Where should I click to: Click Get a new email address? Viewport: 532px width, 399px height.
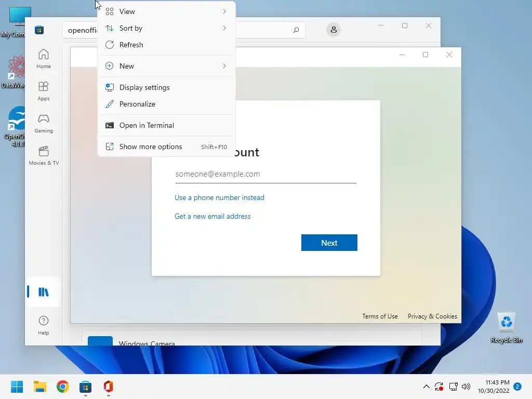pos(212,216)
